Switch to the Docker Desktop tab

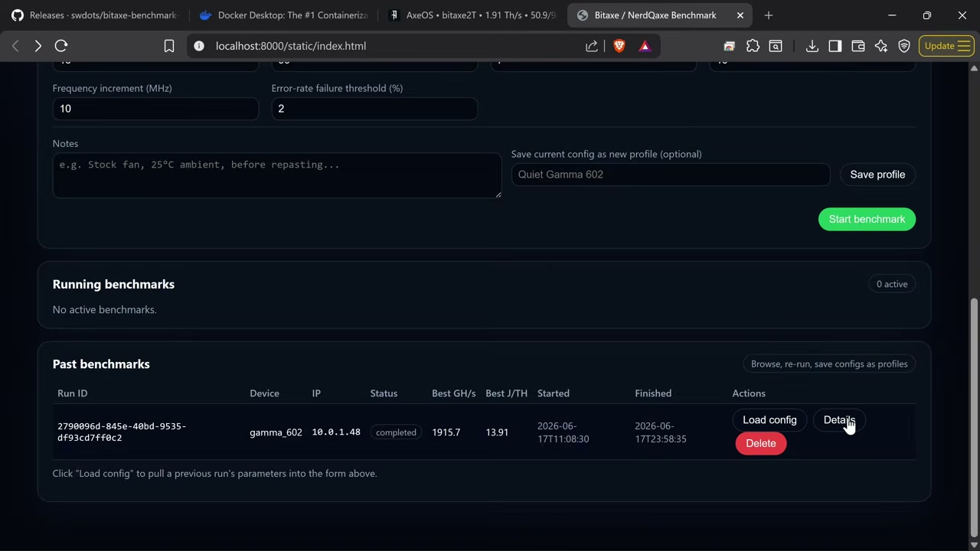pyautogui.click(x=283, y=15)
